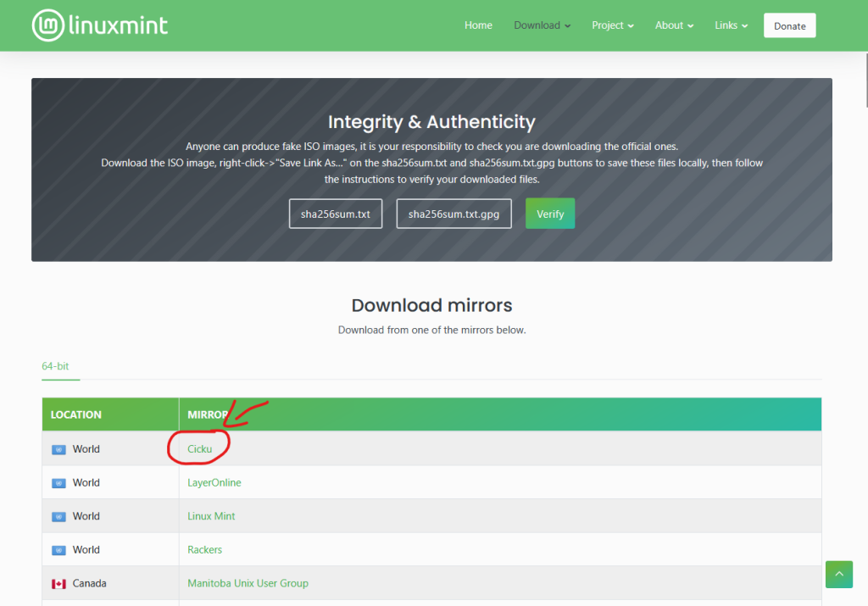Click the flag icon in the LayerOnline row
868x606 pixels.
58,483
